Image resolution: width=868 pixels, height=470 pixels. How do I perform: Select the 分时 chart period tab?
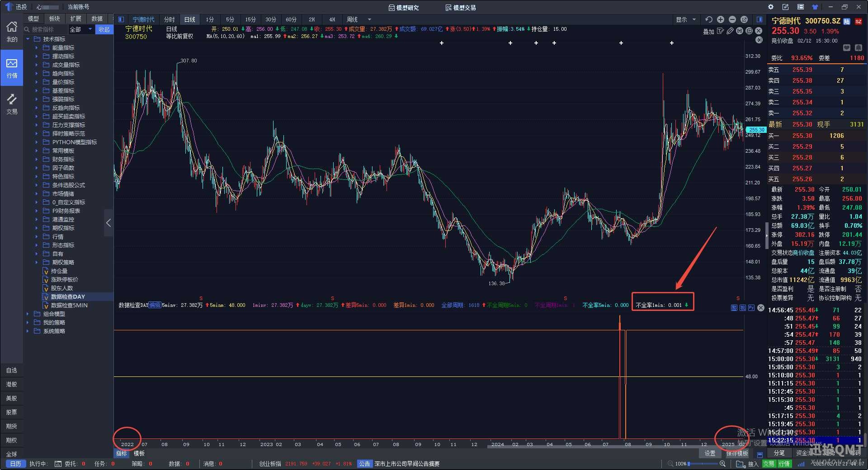170,19
